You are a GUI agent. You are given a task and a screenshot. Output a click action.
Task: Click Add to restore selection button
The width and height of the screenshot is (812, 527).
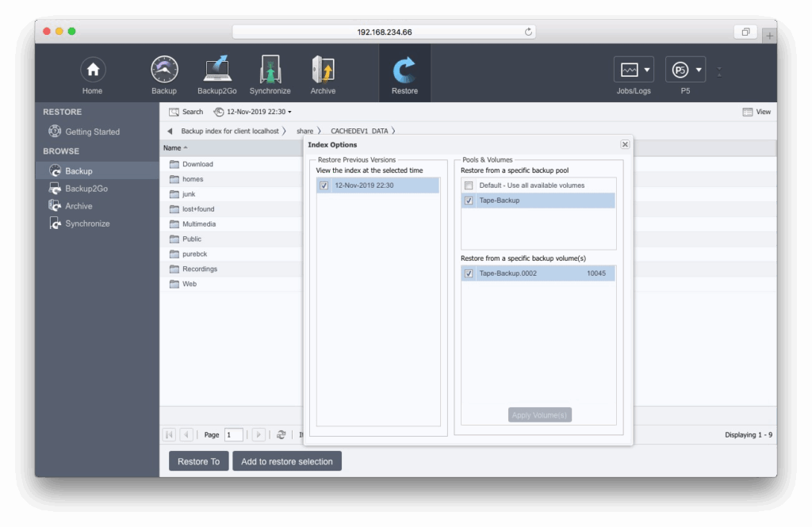[x=287, y=461]
